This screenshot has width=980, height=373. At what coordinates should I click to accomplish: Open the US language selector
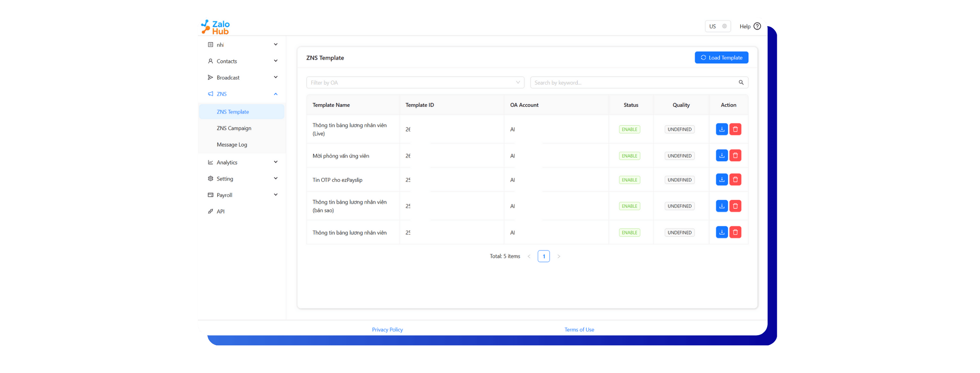click(x=717, y=26)
